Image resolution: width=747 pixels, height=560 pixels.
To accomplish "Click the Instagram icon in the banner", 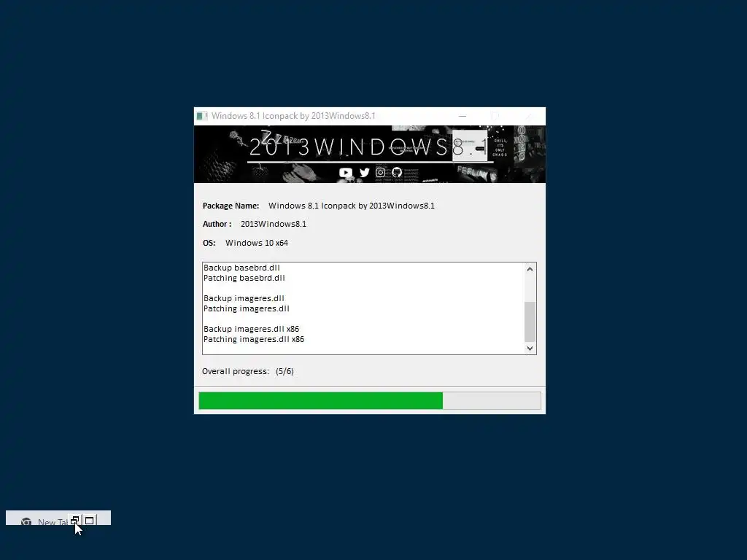I will click(x=380, y=172).
